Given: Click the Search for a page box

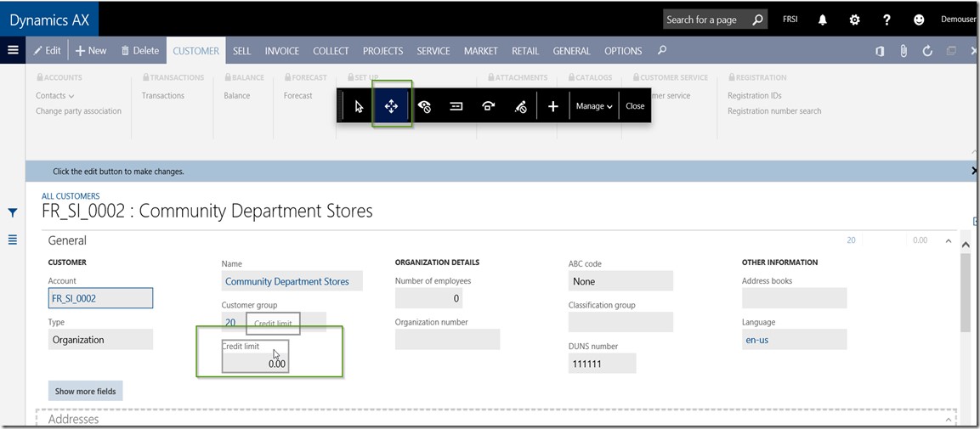Looking at the screenshot, I should pos(715,20).
